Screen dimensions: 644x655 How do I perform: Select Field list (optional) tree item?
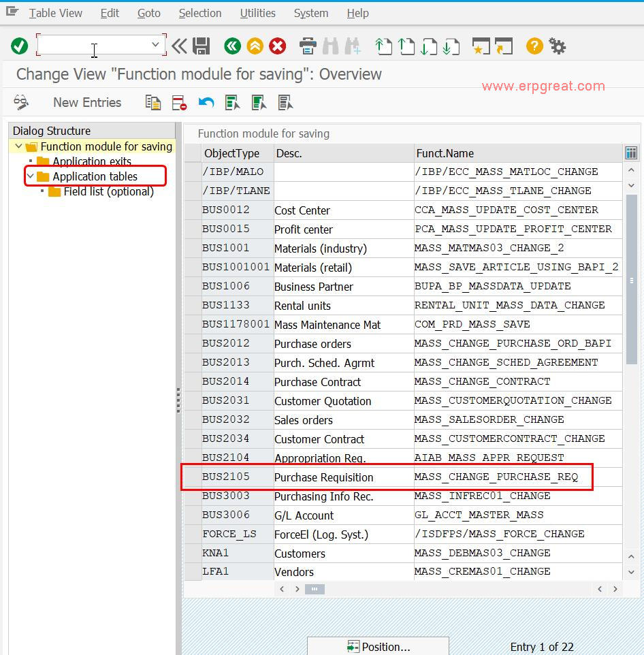click(109, 191)
